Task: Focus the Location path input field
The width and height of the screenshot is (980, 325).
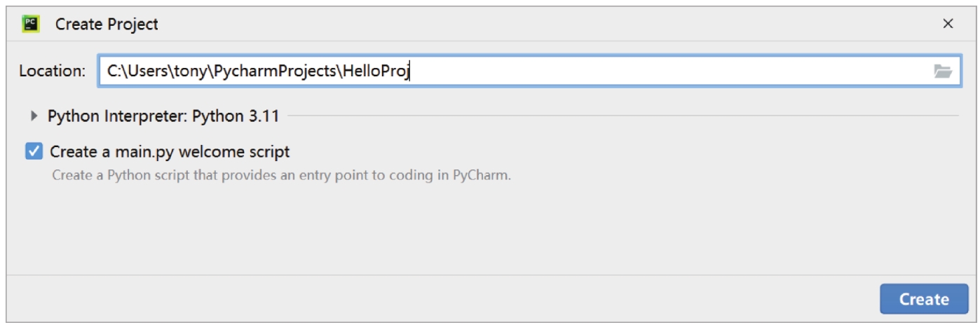Action: [x=631, y=71]
